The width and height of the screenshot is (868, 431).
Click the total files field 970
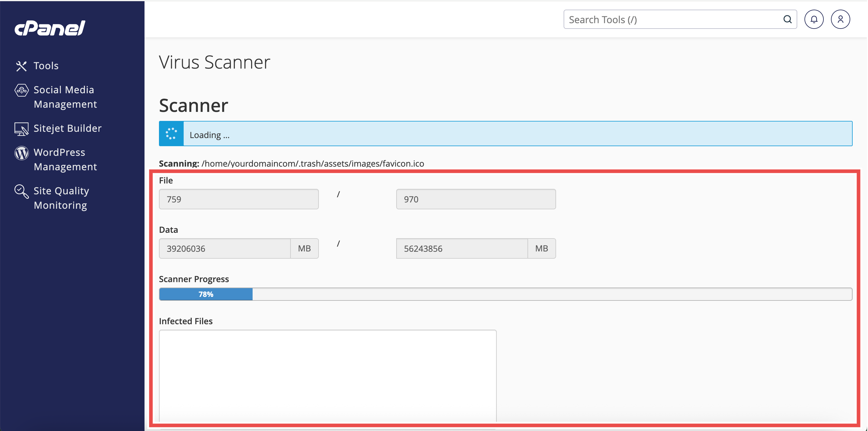[x=475, y=199]
